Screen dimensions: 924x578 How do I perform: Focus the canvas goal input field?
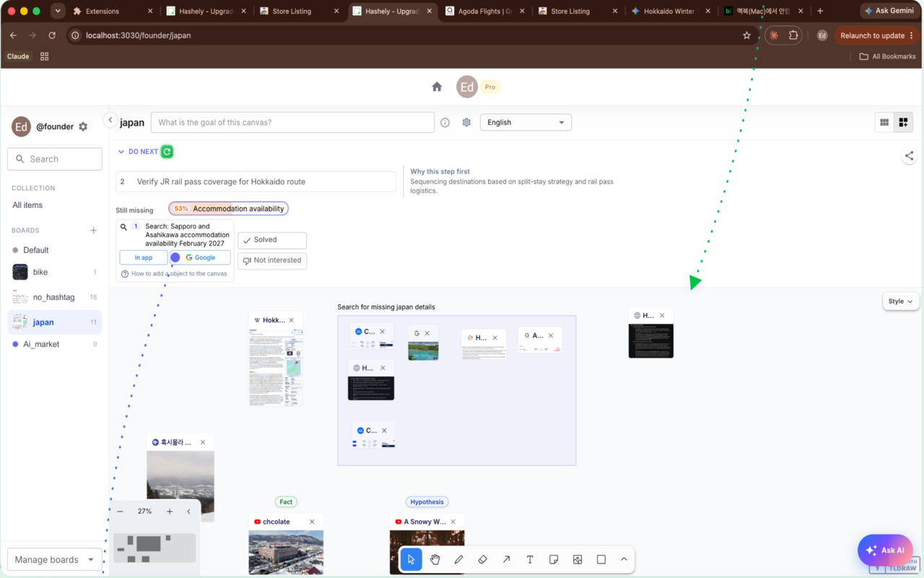tap(292, 122)
